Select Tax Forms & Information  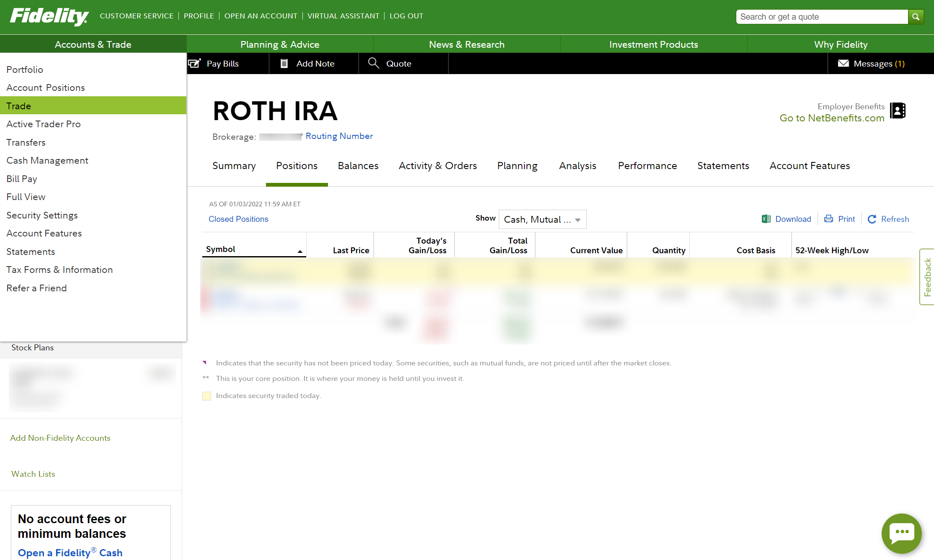(93, 270)
